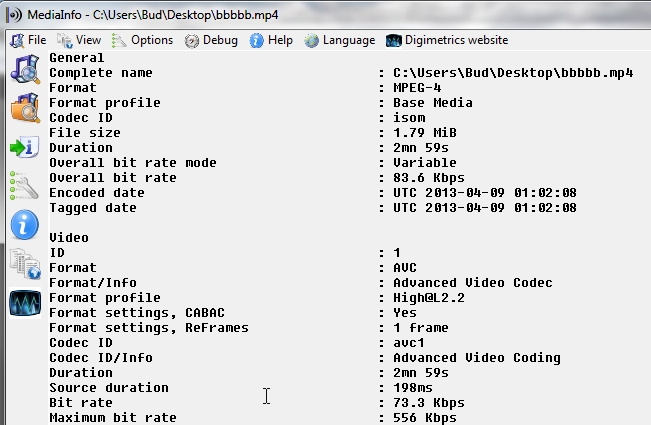Screen dimensions: 651x425
Task: Click the MPEG-4 format value
Action: coord(417,88)
